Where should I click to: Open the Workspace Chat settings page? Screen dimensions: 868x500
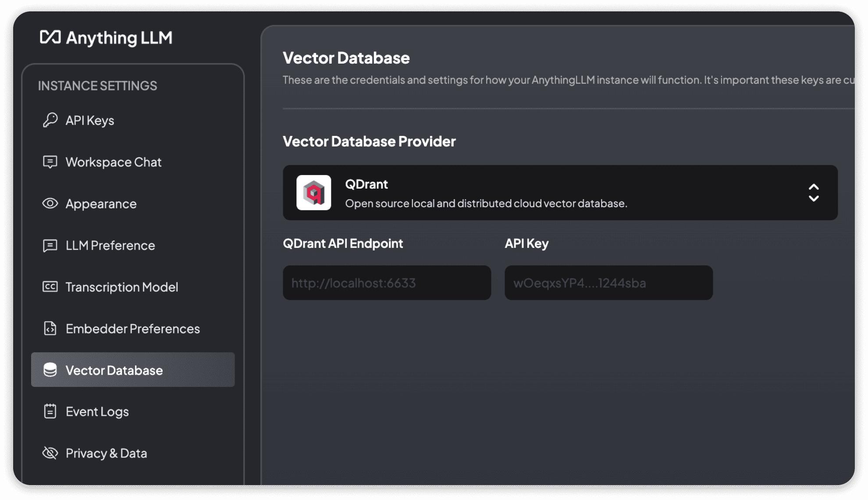(x=114, y=162)
